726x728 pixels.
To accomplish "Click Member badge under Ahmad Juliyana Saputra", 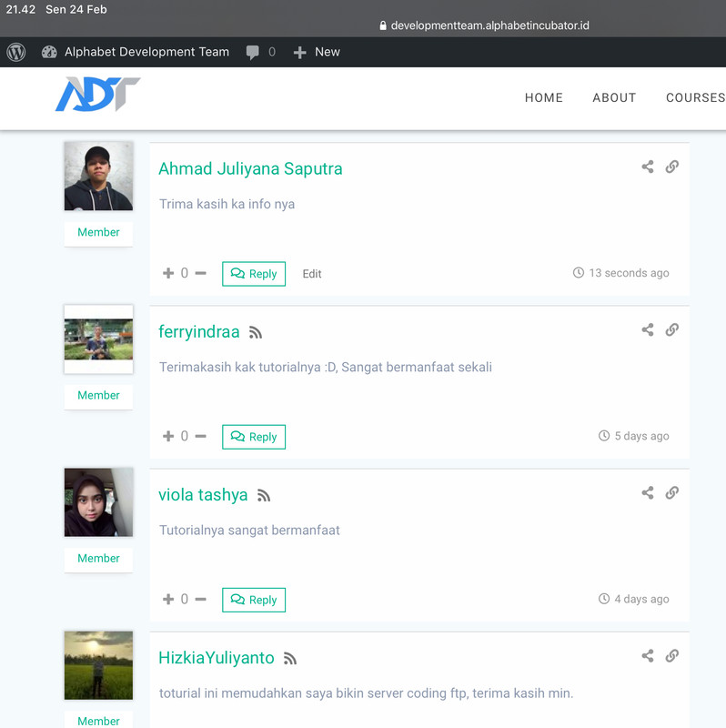I will (98, 233).
